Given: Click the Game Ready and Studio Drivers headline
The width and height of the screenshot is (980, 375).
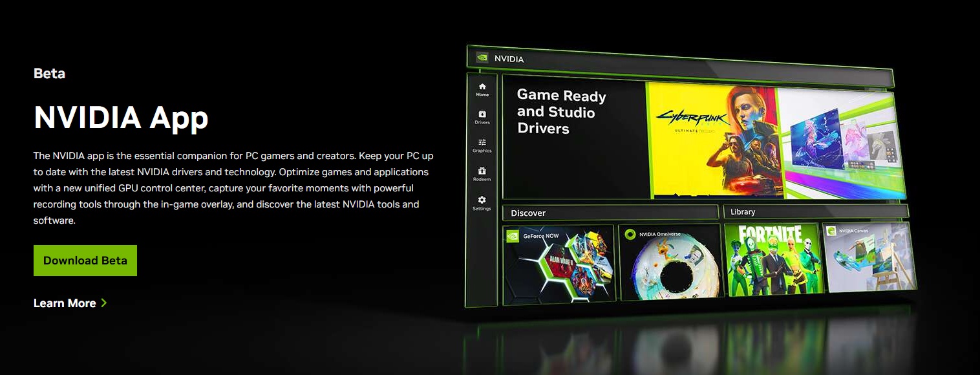Looking at the screenshot, I should click(x=561, y=112).
